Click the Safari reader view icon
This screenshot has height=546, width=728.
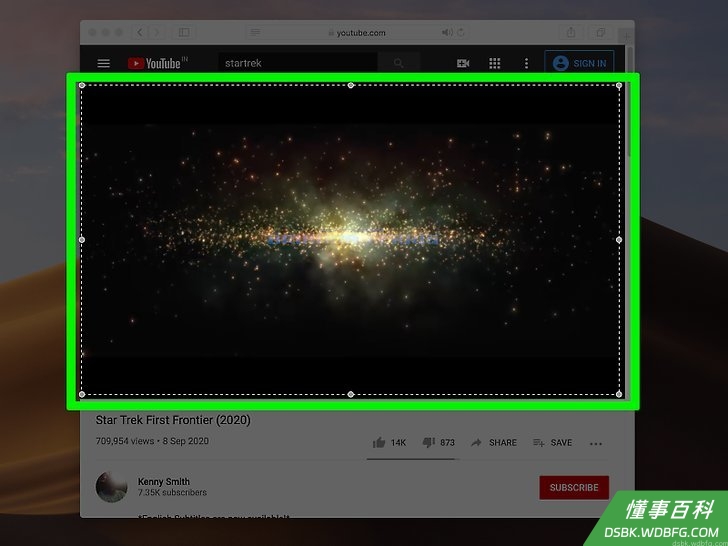[255, 32]
